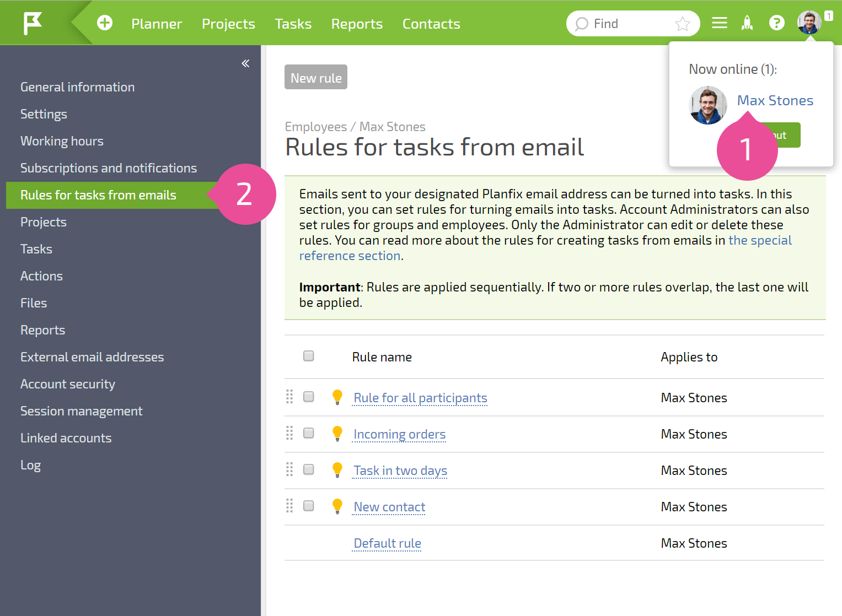Open the Tasks menu in top bar
Viewport: 842px width, 616px height.
click(293, 24)
